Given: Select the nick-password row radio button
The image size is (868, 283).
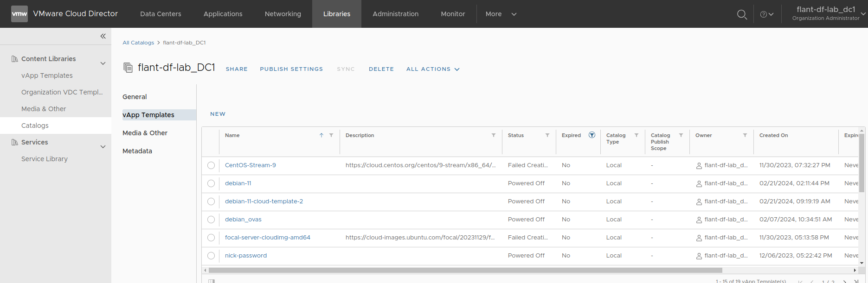Looking at the screenshot, I should 211,256.
